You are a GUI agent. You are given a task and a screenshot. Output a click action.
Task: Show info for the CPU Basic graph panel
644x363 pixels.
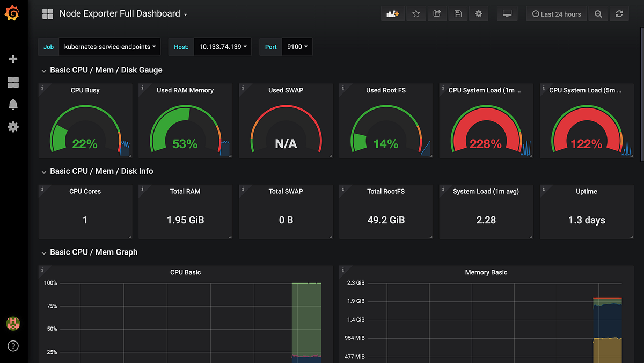[42, 269]
